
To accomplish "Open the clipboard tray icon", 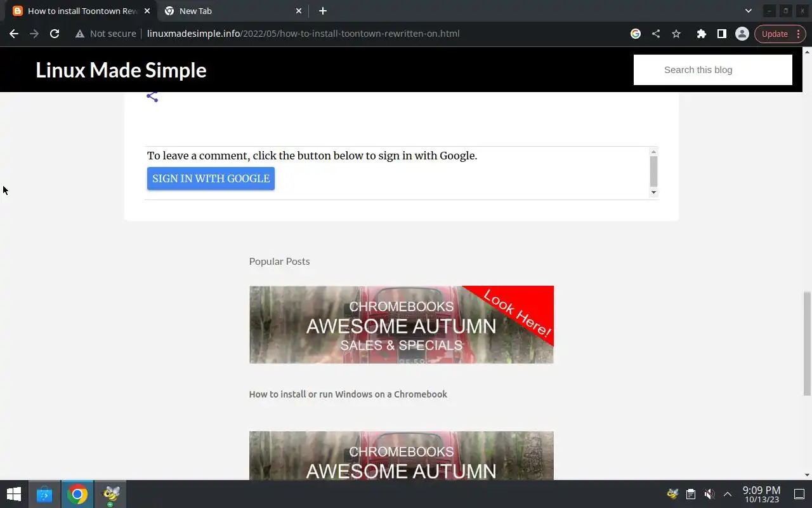I will 691,494.
